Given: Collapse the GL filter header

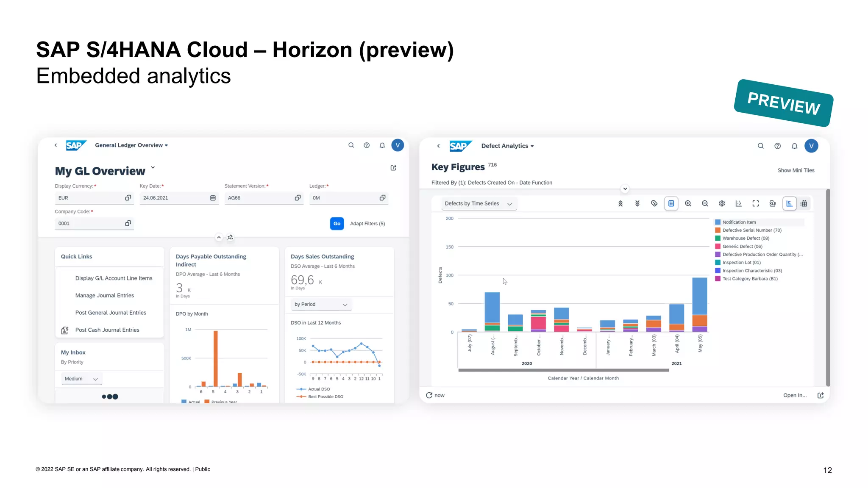Looking at the screenshot, I should click(x=219, y=237).
